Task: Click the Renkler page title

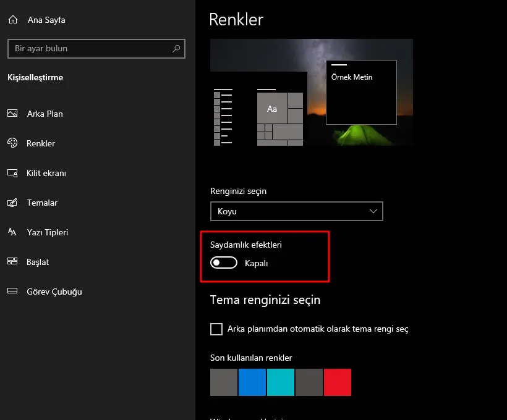Action: [236, 19]
